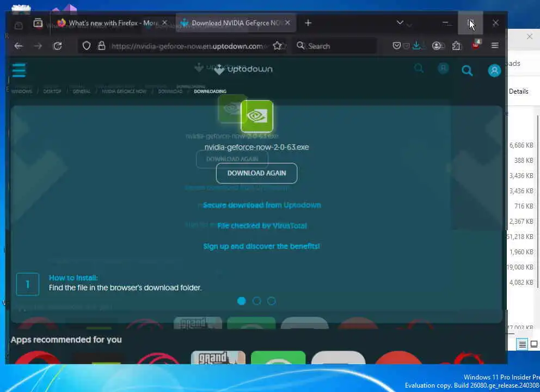Click the GENERAL breadcrumb
Screen dimensions: 540x392
click(82, 91)
